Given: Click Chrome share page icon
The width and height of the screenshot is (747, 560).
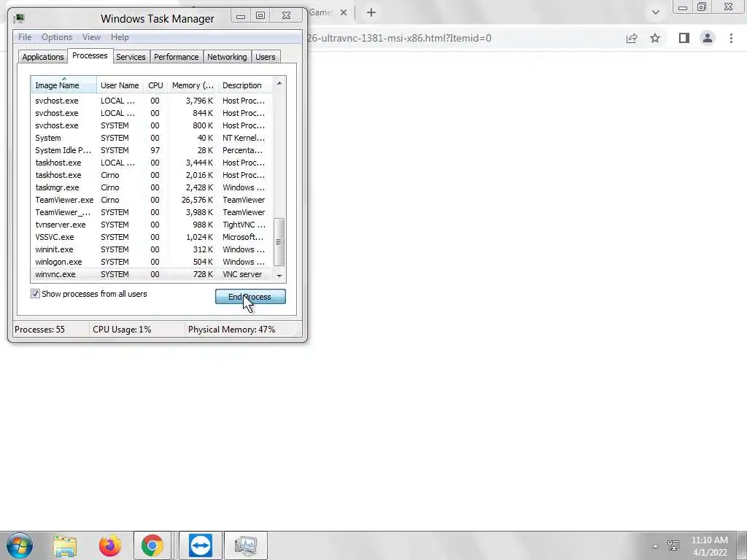Looking at the screenshot, I should [632, 38].
